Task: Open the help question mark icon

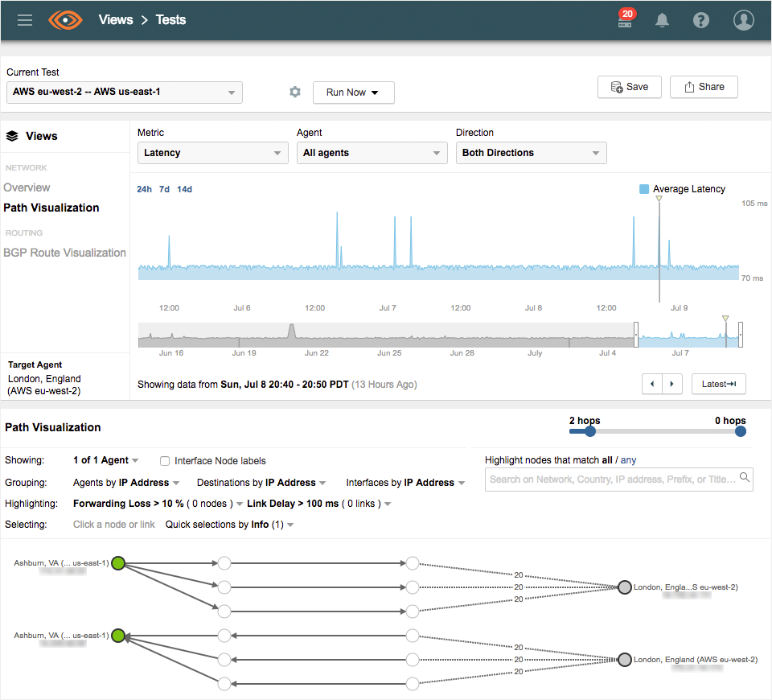Action: point(701,21)
